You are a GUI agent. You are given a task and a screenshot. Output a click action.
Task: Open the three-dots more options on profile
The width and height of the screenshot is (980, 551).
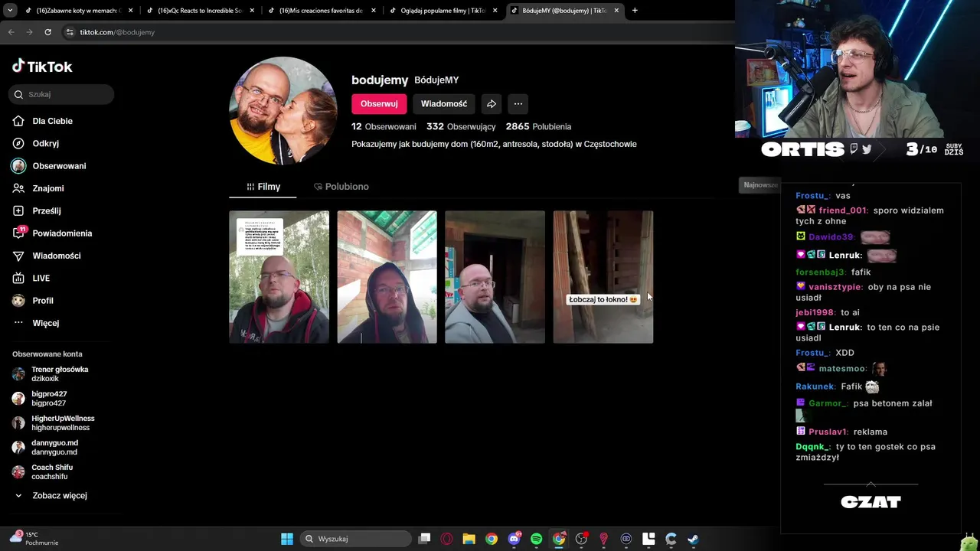point(518,104)
